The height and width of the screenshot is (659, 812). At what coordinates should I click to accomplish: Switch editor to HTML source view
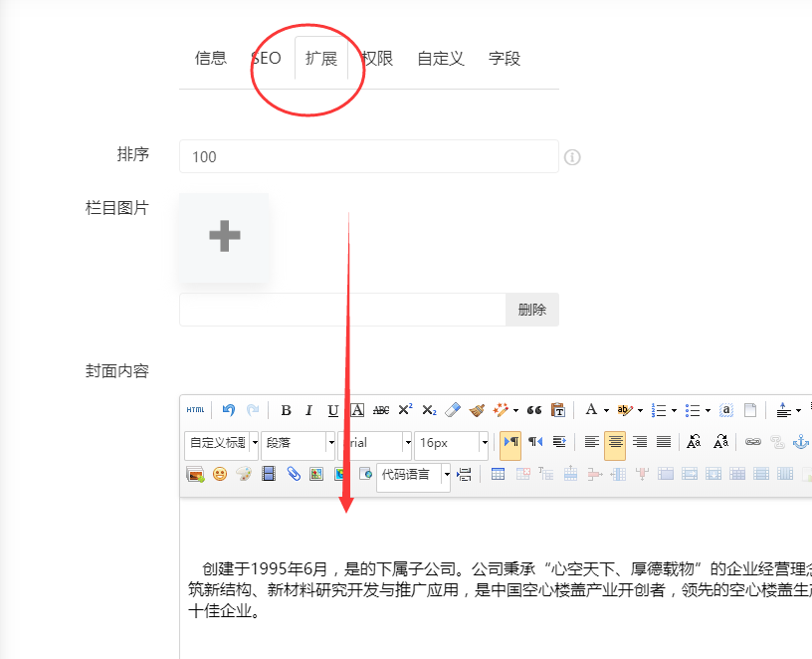pyautogui.click(x=195, y=409)
